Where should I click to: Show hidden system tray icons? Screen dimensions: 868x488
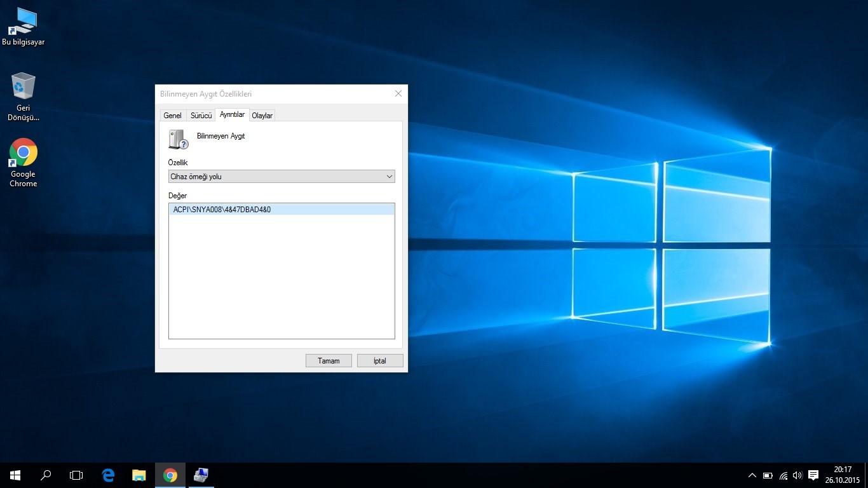coord(752,475)
